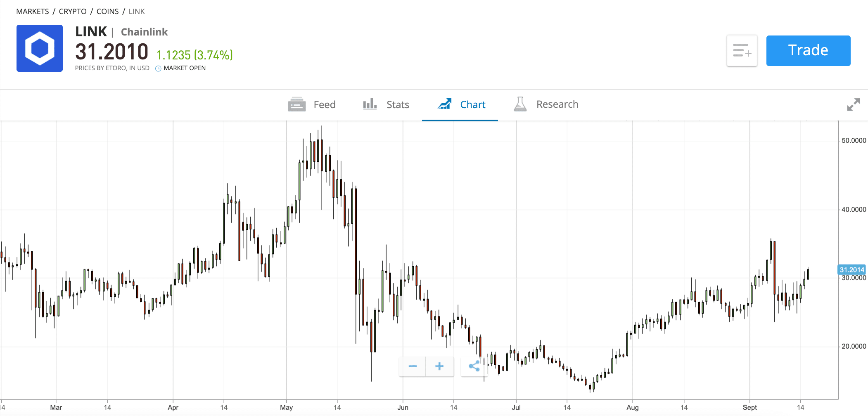
Task: Click the market open clock icon
Action: coord(158,69)
